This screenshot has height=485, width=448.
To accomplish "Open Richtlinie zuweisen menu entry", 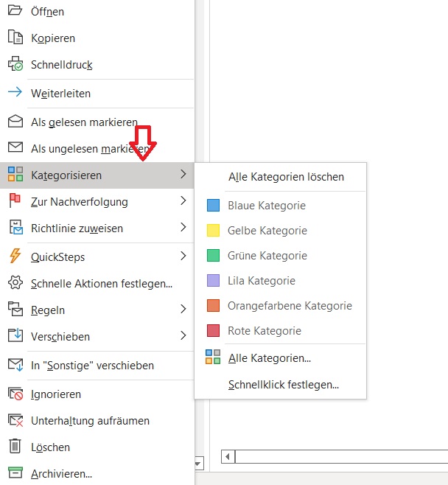I will click(97, 228).
